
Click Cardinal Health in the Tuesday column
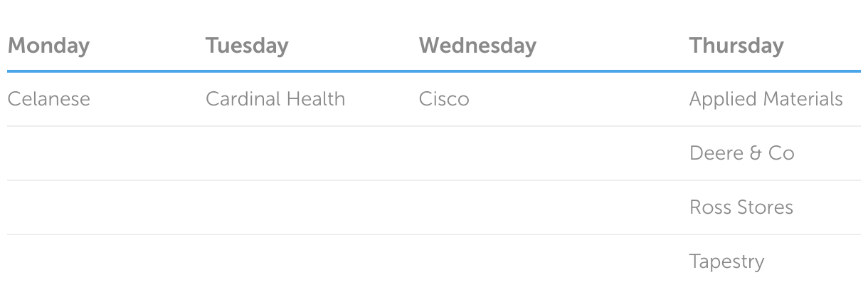(275, 99)
